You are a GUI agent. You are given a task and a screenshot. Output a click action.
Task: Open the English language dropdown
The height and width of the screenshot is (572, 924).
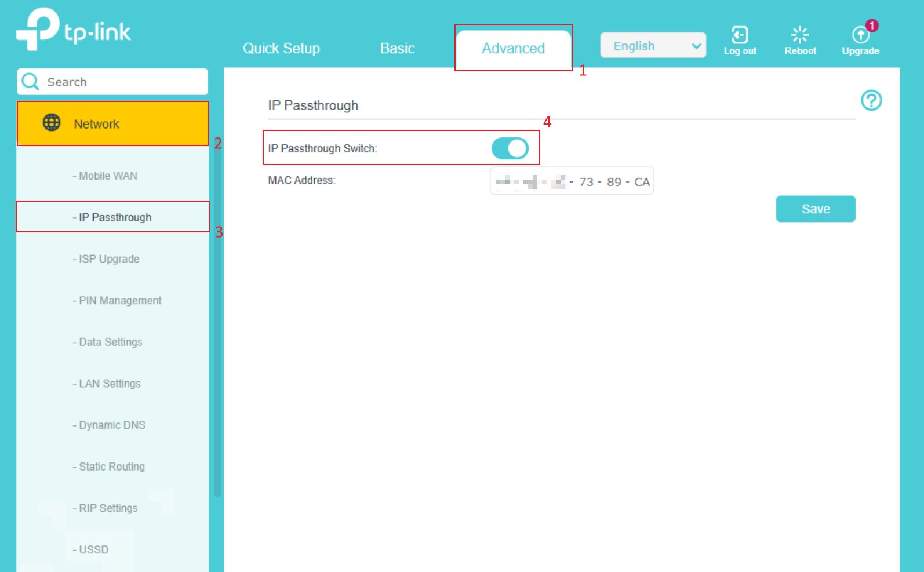(x=653, y=46)
